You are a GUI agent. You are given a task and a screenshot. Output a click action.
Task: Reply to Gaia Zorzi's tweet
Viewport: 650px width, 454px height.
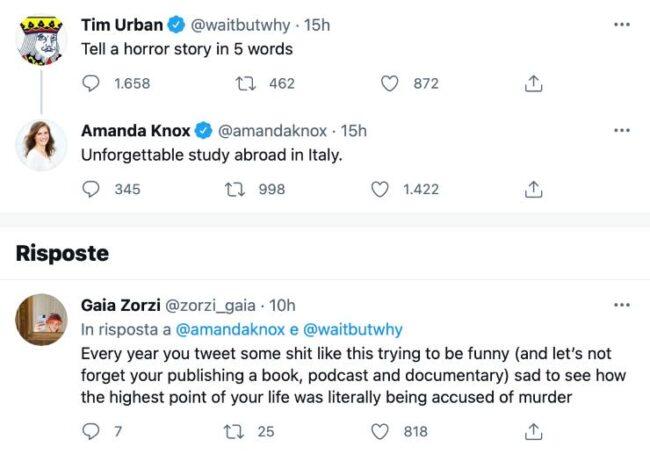pyautogui.click(x=91, y=431)
